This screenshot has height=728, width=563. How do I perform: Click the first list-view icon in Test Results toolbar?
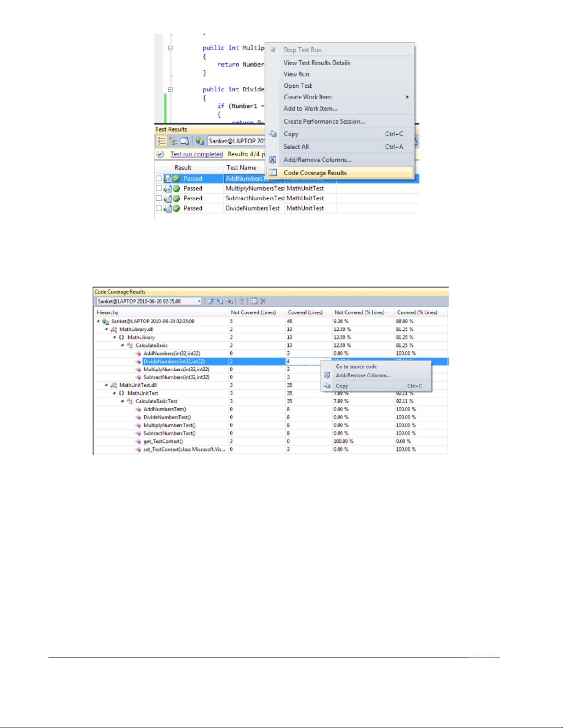[162, 141]
